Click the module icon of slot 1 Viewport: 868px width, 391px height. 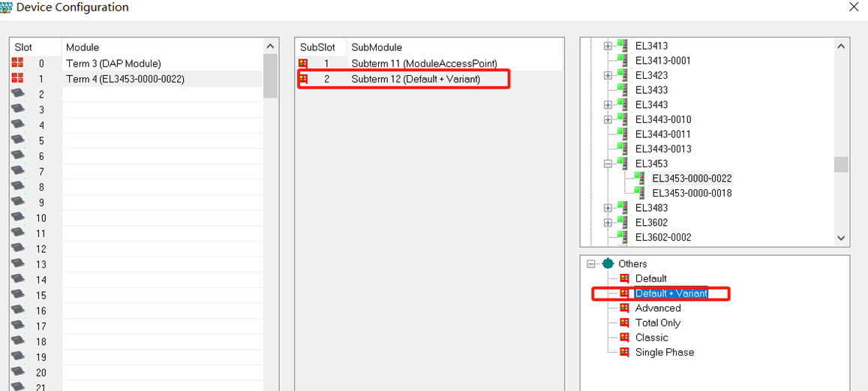click(x=17, y=78)
